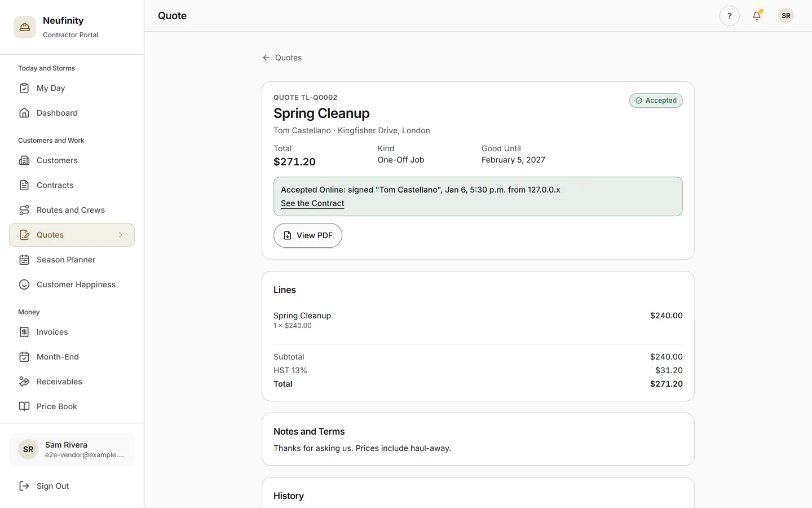812x508 pixels.
Task: Select the Quotes menu item
Action: [72, 235]
